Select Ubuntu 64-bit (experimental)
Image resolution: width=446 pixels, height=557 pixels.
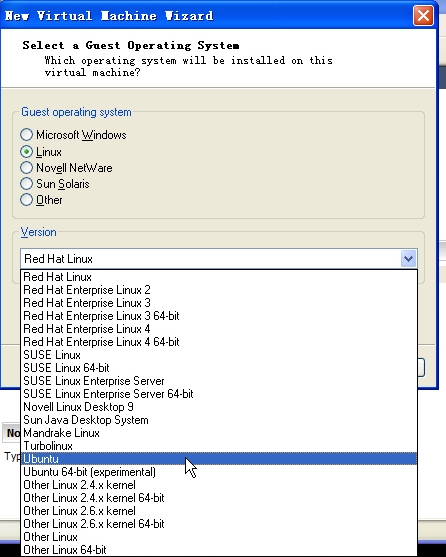click(x=219, y=472)
